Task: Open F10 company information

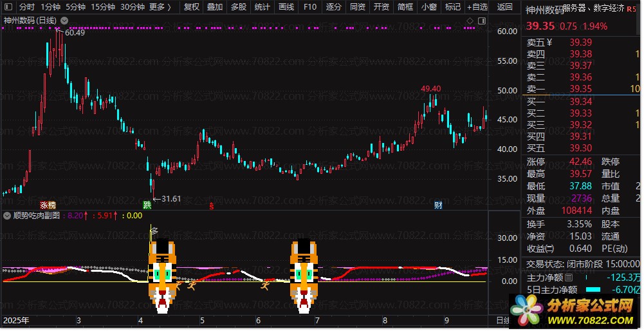Action: click(310, 7)
